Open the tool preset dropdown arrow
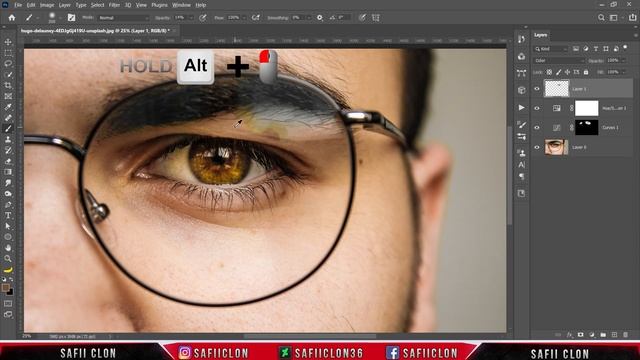The width and height of the screenshot is (640, 360). pyautogui.click(x=38, y=18)
